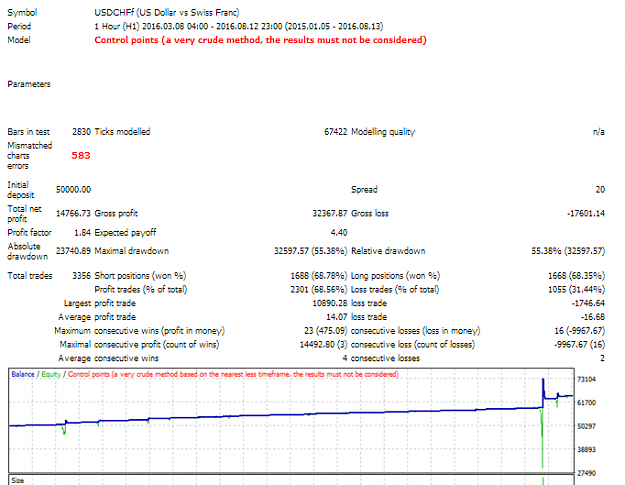The image size is (625, 485).
Task: Click the consecutive losses value 16 (-9967.67)
Action: click(579, 331)
